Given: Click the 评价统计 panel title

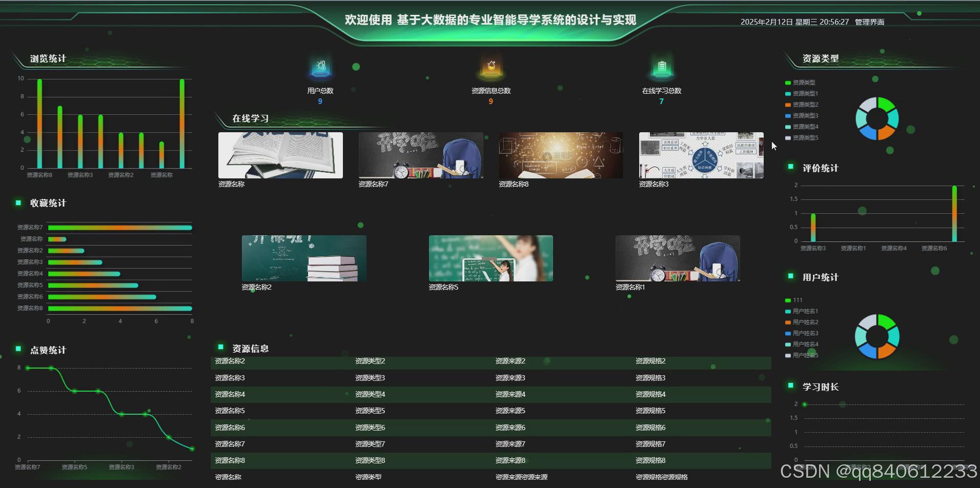Looking at the screenshot, I should [821, 169].
